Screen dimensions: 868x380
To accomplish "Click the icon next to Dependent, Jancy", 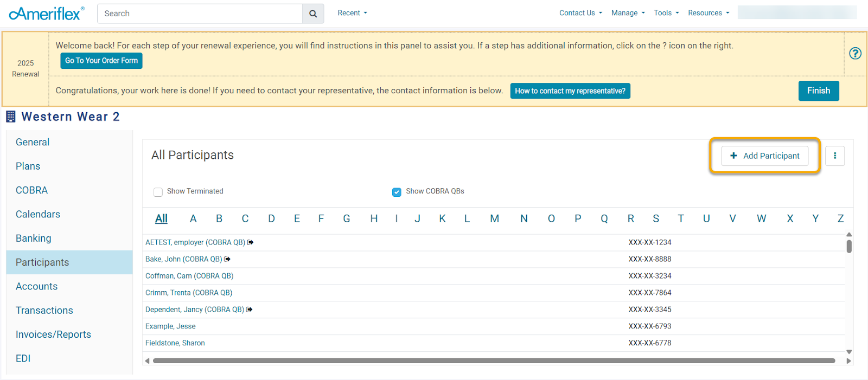I will tap(249, 310).
